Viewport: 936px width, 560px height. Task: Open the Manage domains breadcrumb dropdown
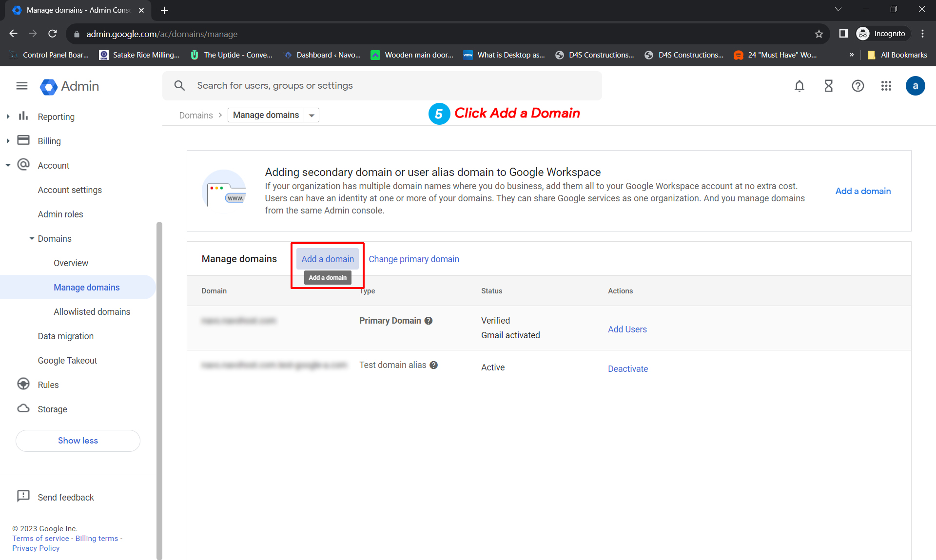(x=312, y=115)
